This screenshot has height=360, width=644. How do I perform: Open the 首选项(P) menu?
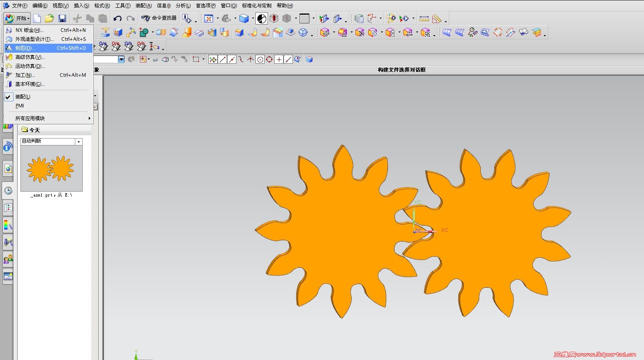click(205, 6)
